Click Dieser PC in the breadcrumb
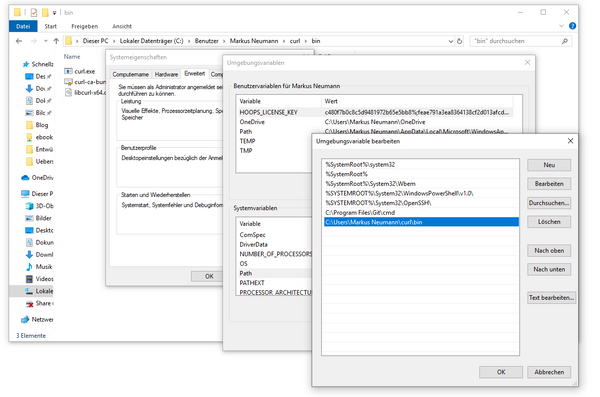 95,41
